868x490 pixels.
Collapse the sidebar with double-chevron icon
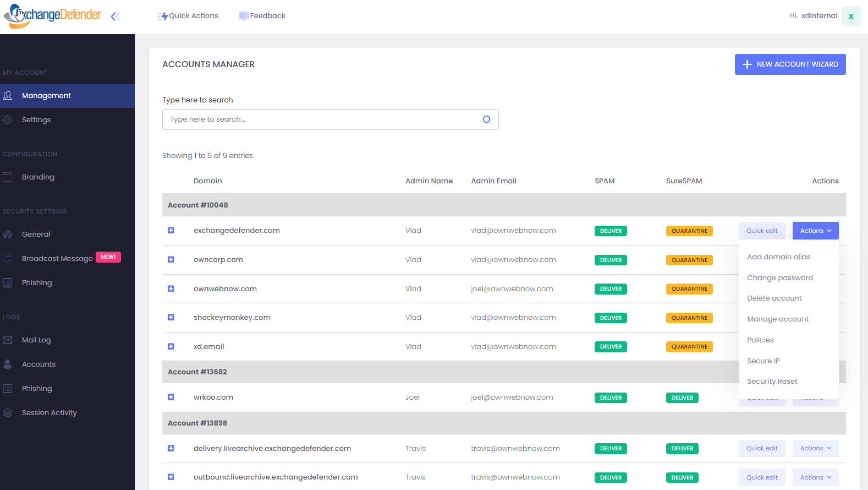[115, 17]
